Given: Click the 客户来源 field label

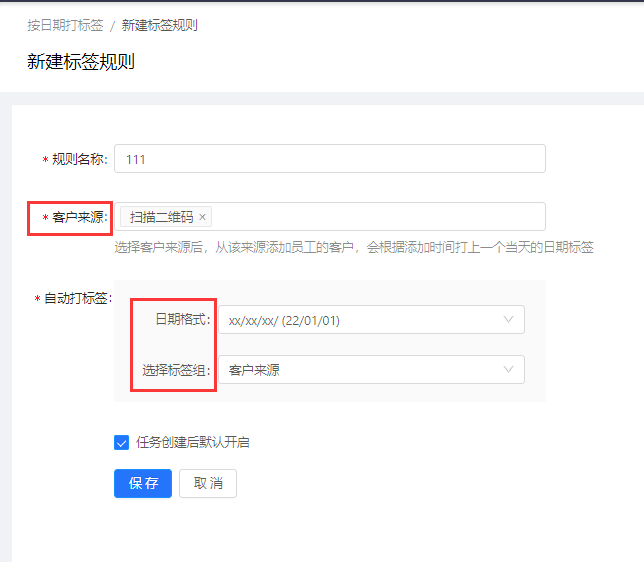Looking at the screenshot, I should (x=80, y=217).
